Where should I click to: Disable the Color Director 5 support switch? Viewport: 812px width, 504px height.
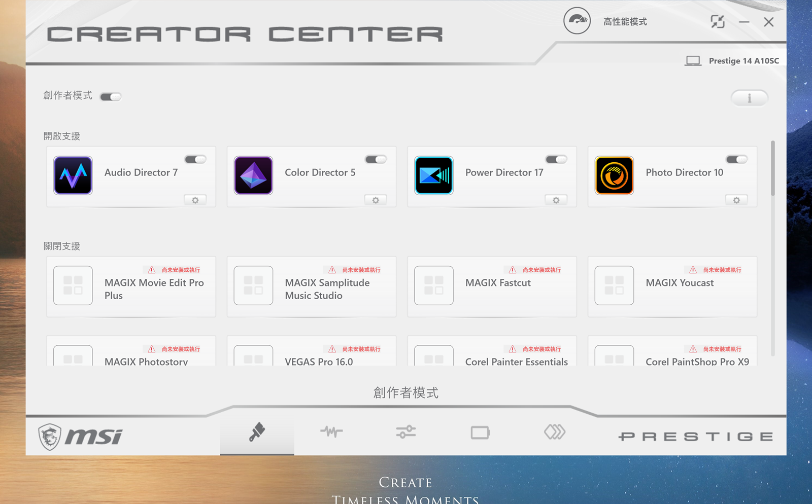point(376,160)
